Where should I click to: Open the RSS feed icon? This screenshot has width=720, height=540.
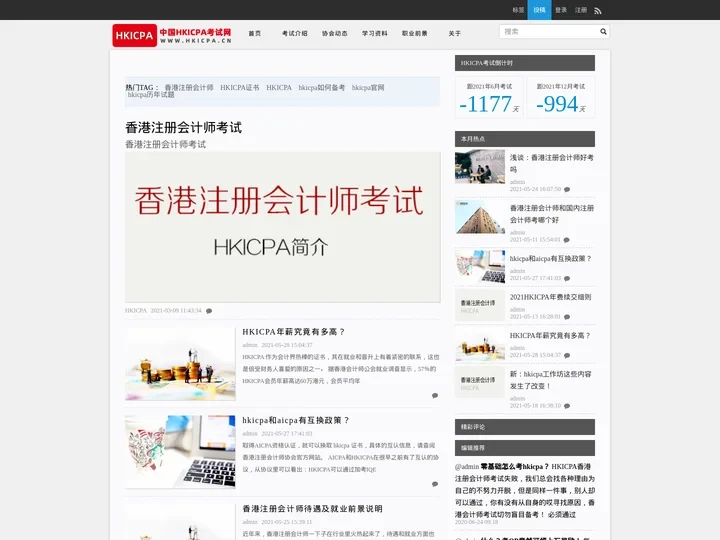[x=597, y=11]
